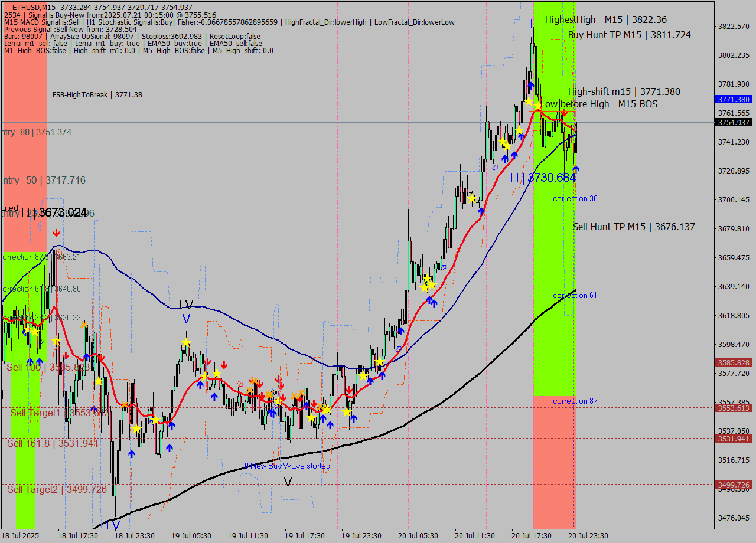Click the blue up arrow under the latest candle

click(x=576, y=169)
